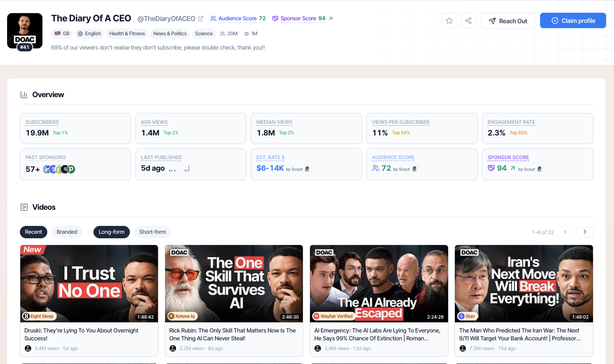Click the English language tag
The width and height of the screenshot is (614, 364).
[x=89, y=34]
